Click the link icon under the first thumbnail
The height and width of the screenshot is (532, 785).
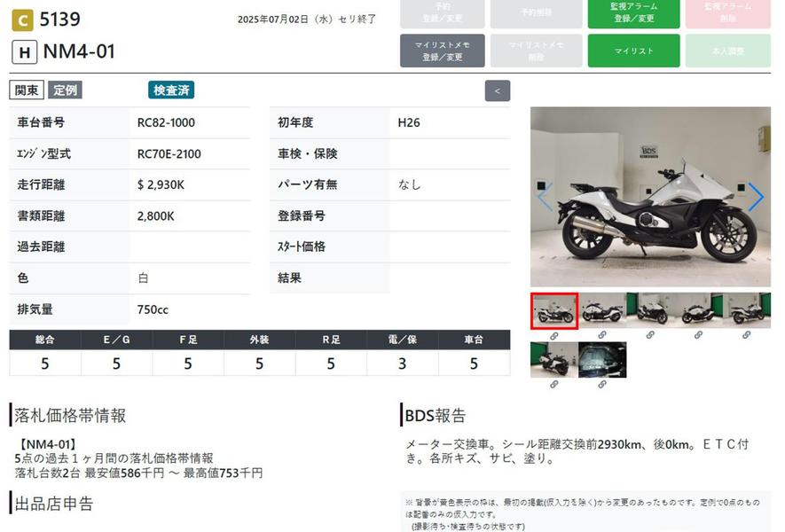(x=553, y=335)
